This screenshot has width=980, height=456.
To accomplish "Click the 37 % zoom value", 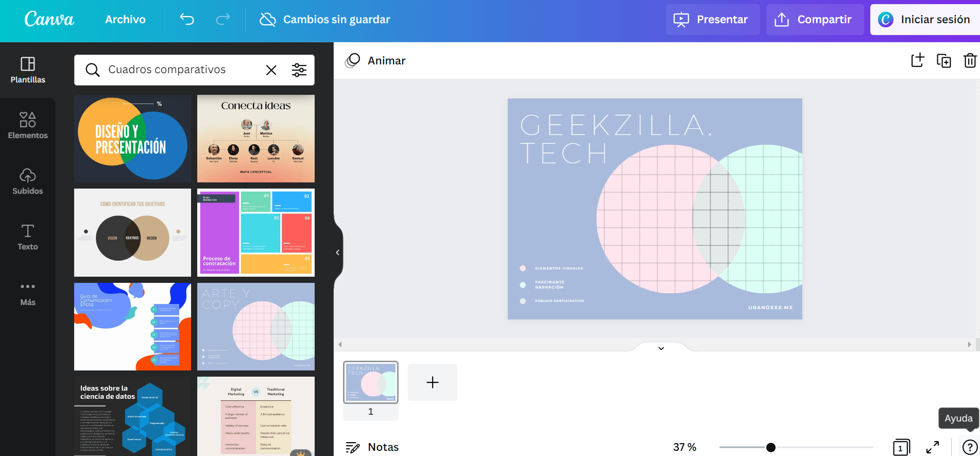I will click(684, 447).
